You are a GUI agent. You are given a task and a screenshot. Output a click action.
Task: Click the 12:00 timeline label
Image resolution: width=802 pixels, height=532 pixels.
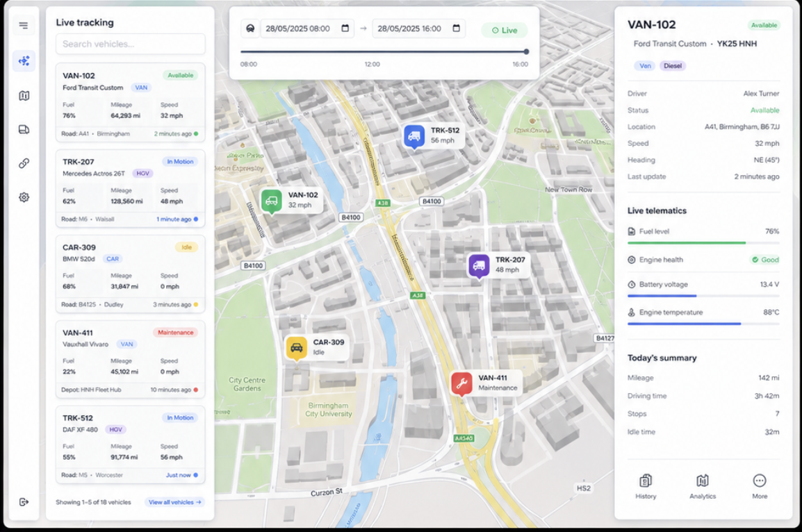click(x=373, y=65)
